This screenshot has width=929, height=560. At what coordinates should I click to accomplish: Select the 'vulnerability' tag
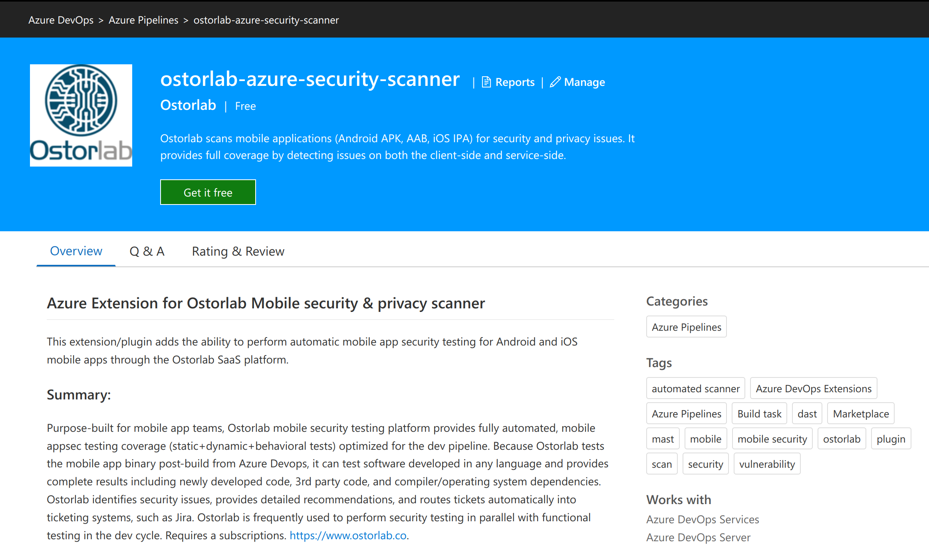pyautogui.click(x=766, y=463)
